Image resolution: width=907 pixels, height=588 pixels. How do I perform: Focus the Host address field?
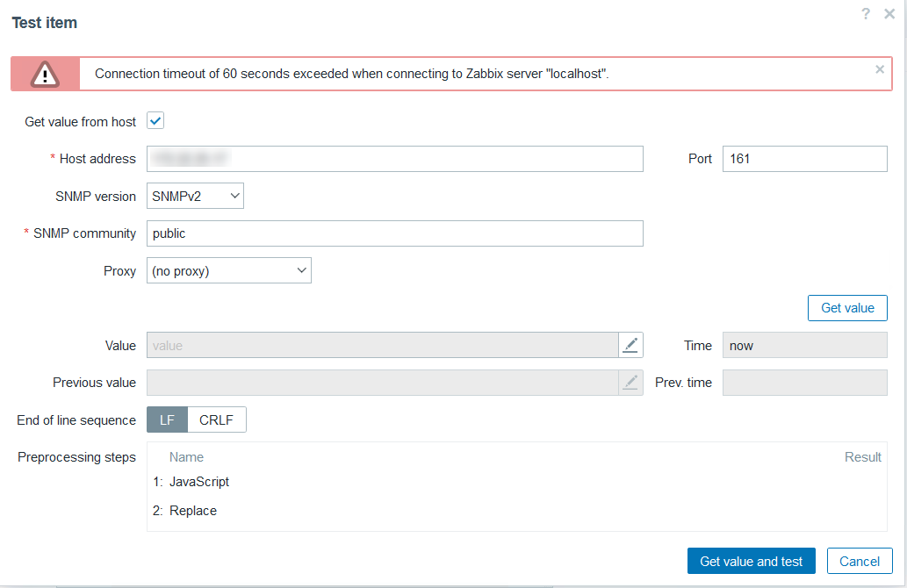(x=394, y=159)
